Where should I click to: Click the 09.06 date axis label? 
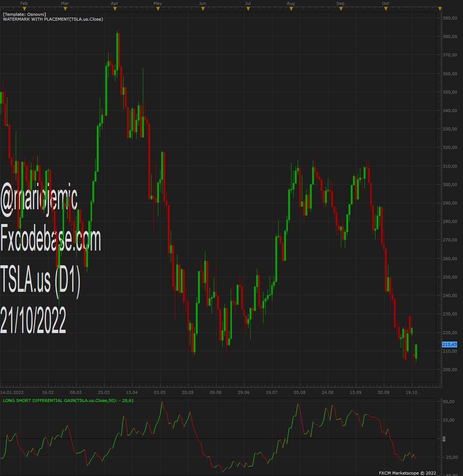[216, 392]
